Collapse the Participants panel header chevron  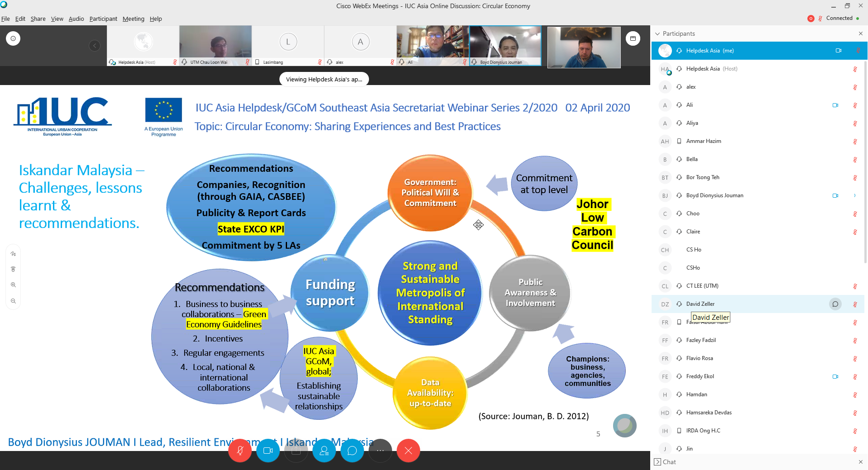coord(657,34)
